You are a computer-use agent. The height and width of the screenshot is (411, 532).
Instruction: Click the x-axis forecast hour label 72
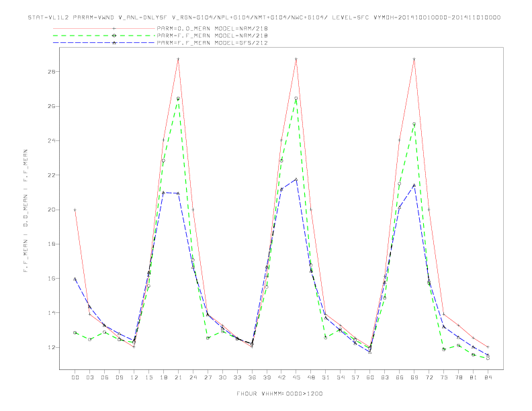(429, 377)
